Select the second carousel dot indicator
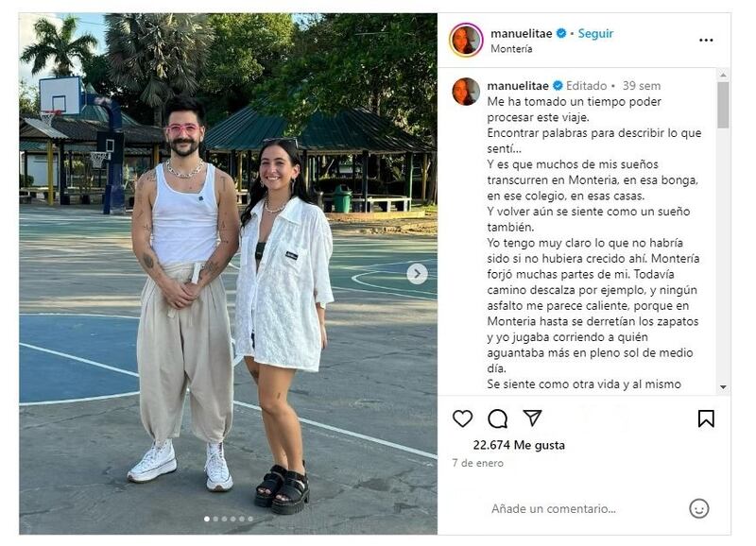 click(x=215, y=519)
